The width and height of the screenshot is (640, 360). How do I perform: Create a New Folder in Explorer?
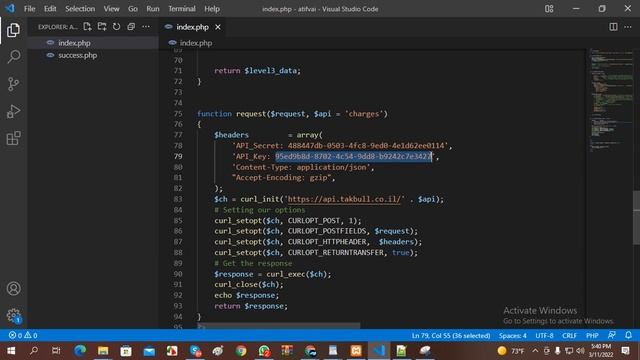click(102, 27)
